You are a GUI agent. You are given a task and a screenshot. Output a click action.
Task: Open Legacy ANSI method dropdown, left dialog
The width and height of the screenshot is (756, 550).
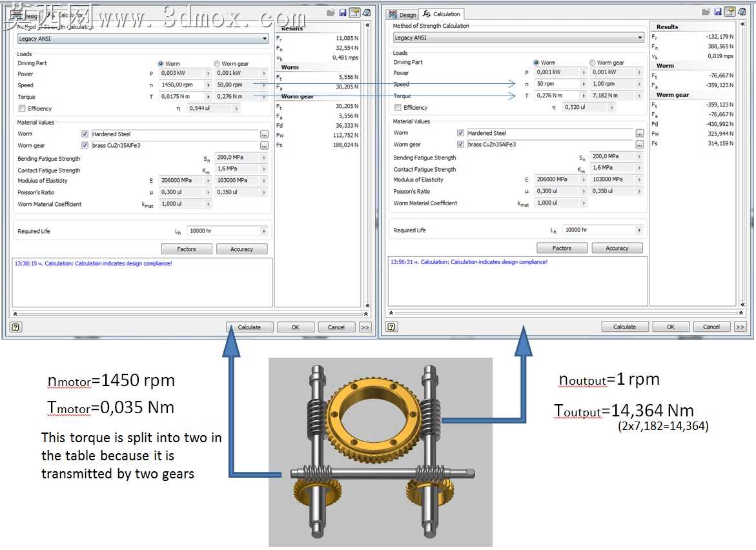click(x=265, y=39)
